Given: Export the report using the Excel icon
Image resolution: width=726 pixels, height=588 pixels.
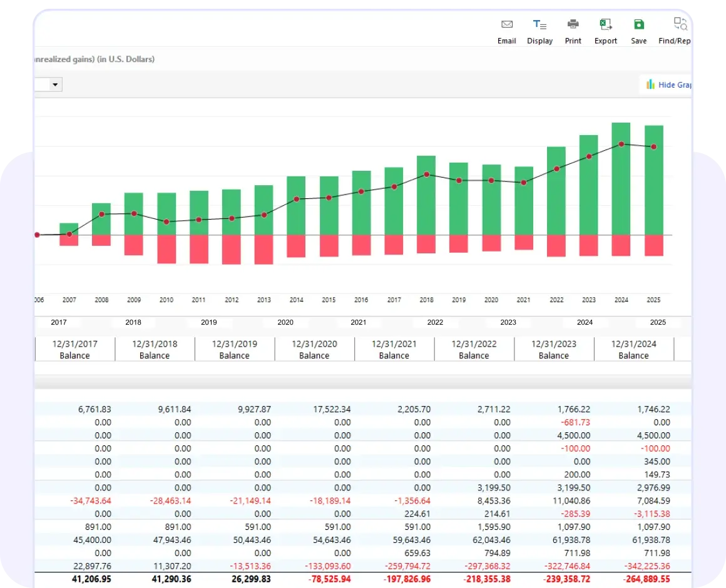Looking at the screenshot, I should pyautogui.click(x=605, y=24).
